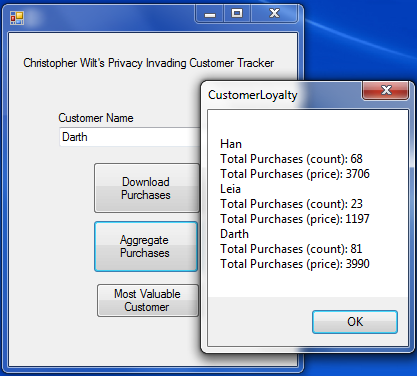Click the CustomerLoyalty dialog title text
Viewport: 417px width, 376px height.
tap(253, 95)
